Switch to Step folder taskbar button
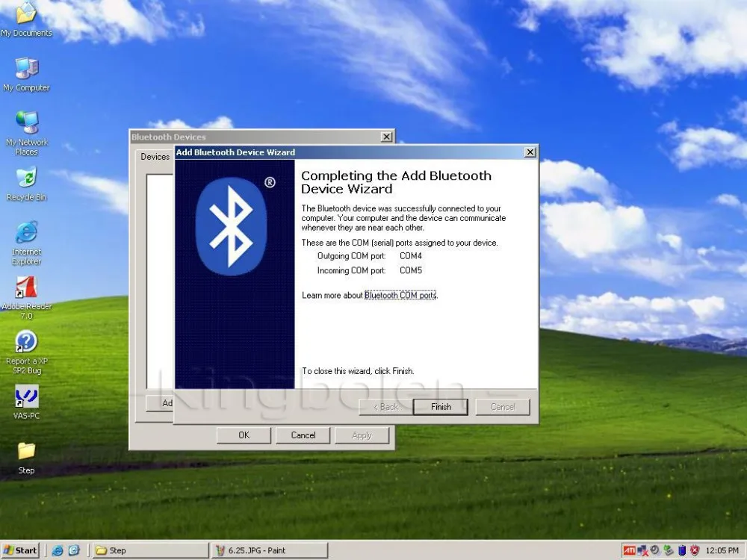747x560 pixels. point(151,550)
